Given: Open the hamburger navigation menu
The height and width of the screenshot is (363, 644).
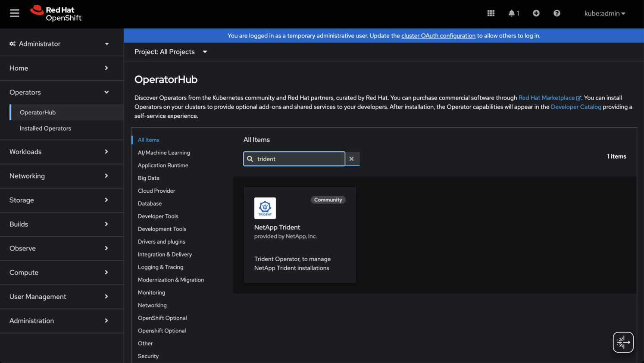Looking at the screenshot, I should click(x=15, y=13).
